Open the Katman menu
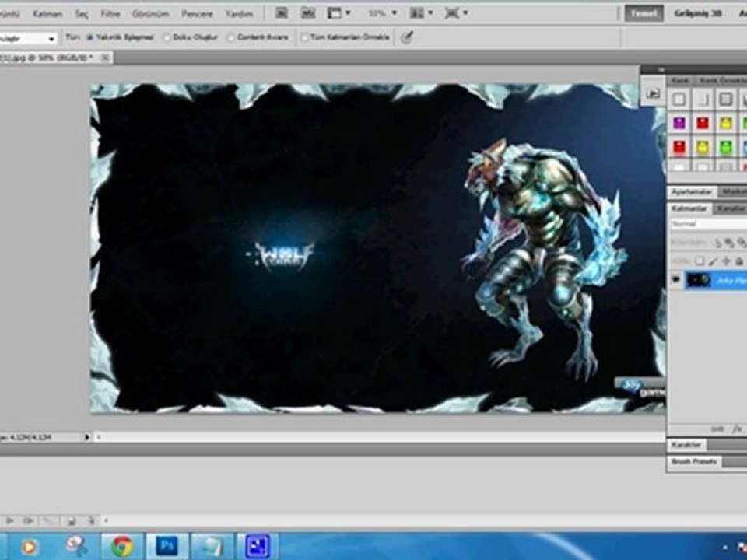This screenshot has height=560, width=747. (x=47, y=14)
